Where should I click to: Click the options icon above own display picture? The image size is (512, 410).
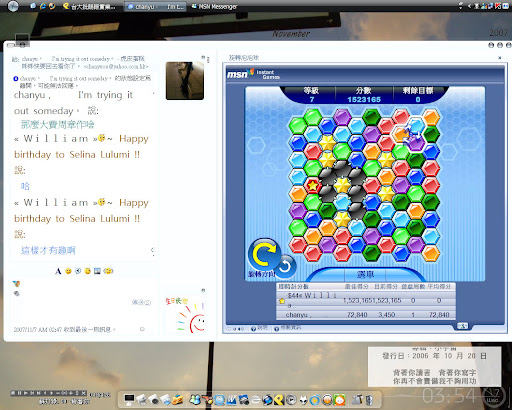tap(203, 290)
